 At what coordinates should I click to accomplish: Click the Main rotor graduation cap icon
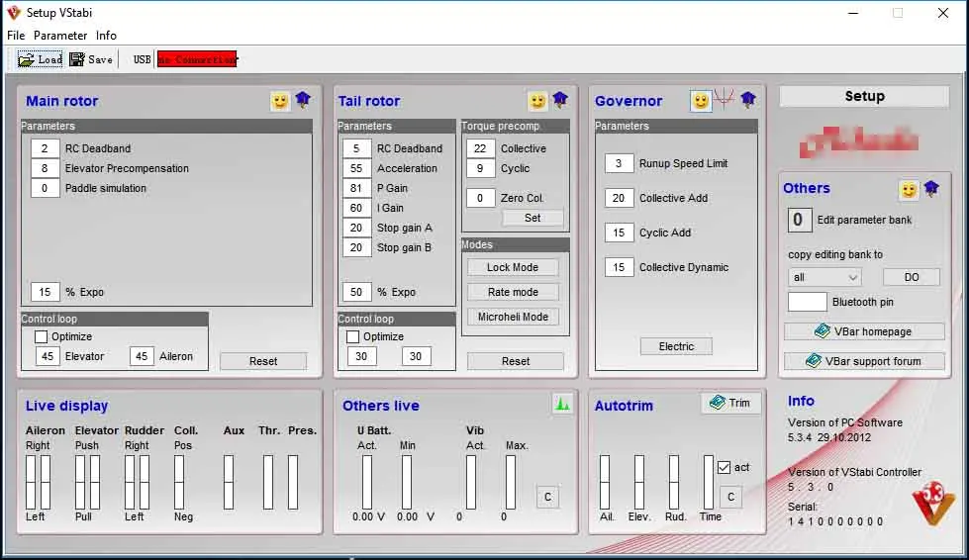[303, 100]
